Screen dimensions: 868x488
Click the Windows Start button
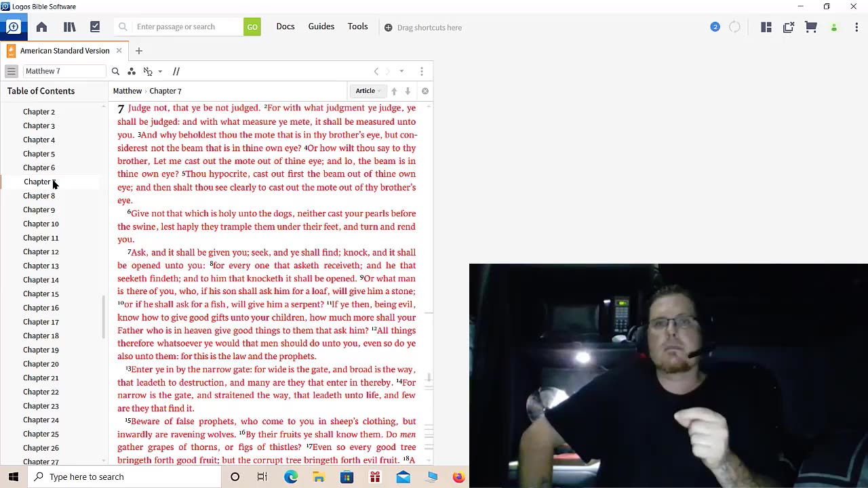tap(14, 477)
